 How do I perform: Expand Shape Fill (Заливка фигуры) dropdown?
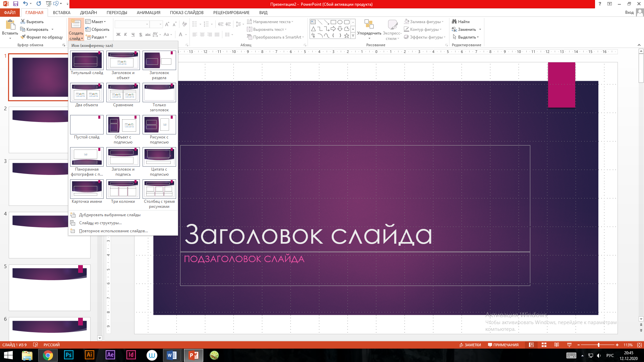point(442,22)
